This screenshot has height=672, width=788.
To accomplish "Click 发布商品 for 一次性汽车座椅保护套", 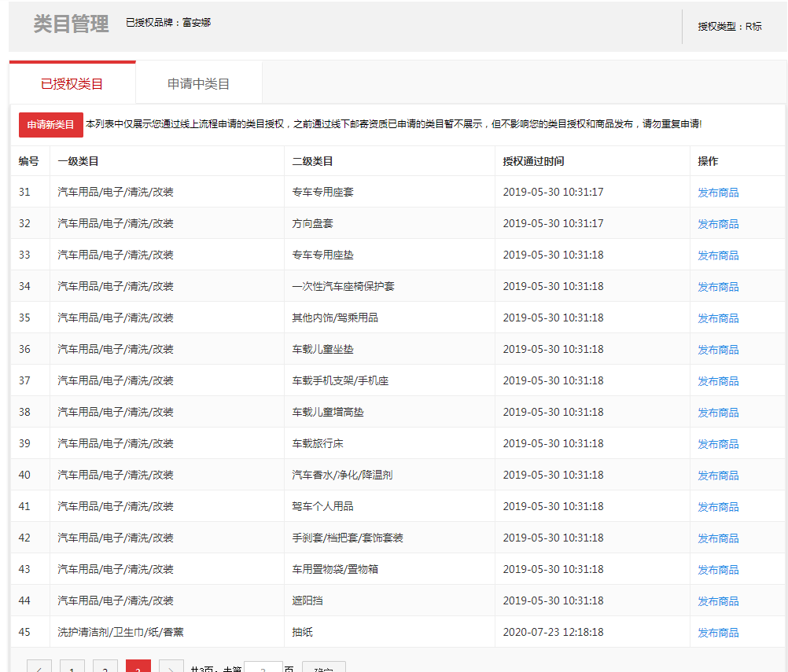I will 718,287.
